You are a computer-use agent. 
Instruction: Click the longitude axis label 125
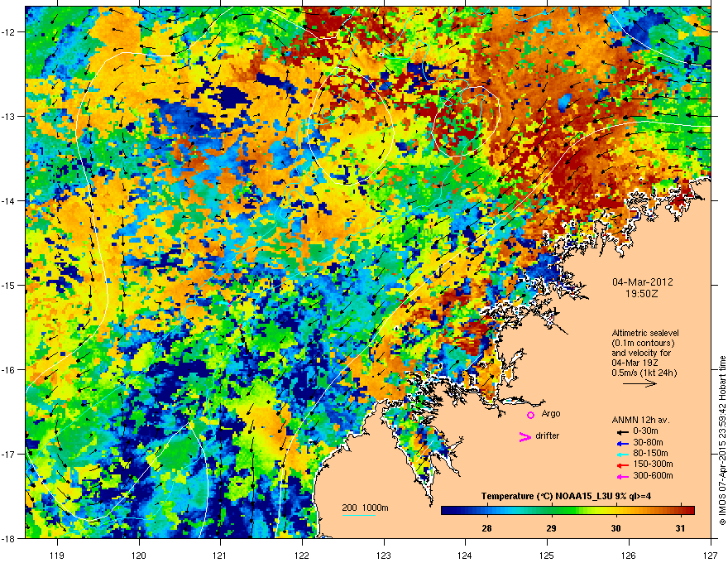[547, 555]
